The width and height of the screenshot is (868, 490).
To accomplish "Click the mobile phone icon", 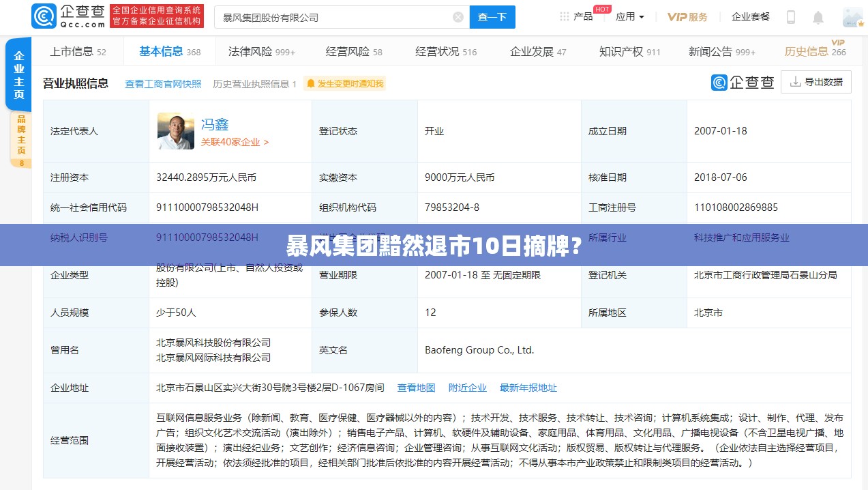I will [x=791, y=17].
